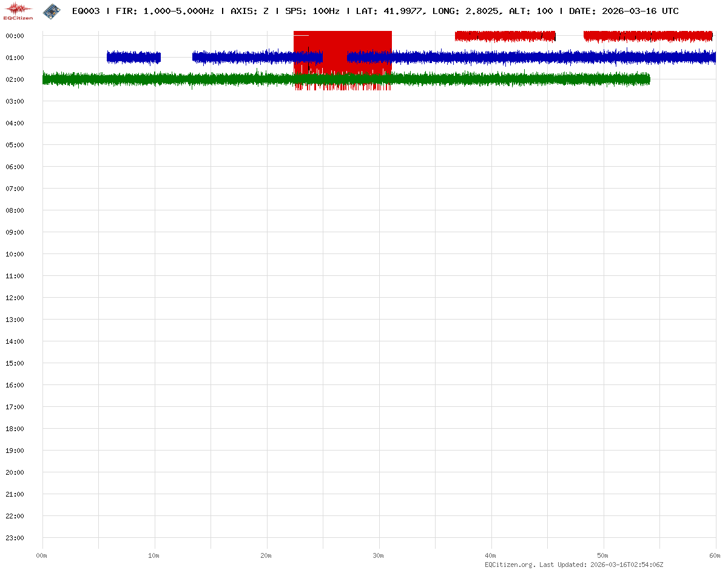Click the FIR 1.000-5.000Hz filter label
The height and width of the screenshot is (570, 728).
click(164, 11)
